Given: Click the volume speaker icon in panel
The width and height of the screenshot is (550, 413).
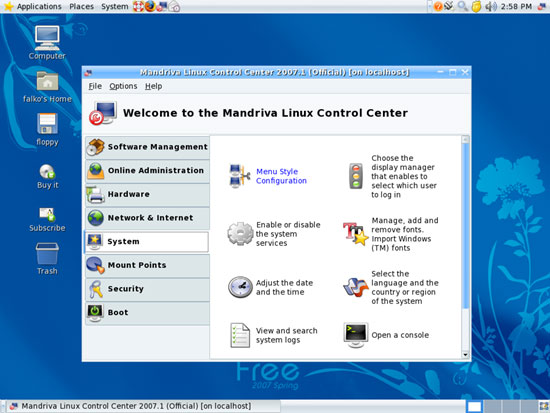Looking at the screenshot, I should (x=491, y=6).
